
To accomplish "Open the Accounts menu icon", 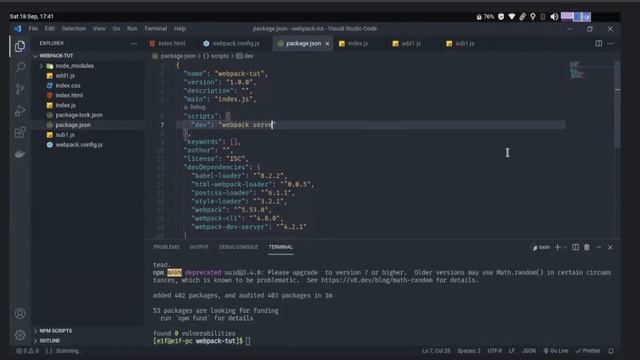I will point(20,313).
